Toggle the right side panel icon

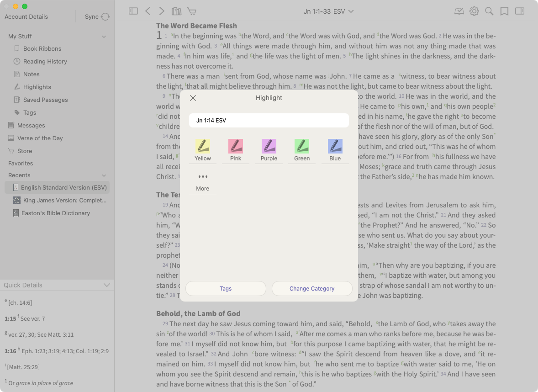pyautogui.click(x=520, y=11)
